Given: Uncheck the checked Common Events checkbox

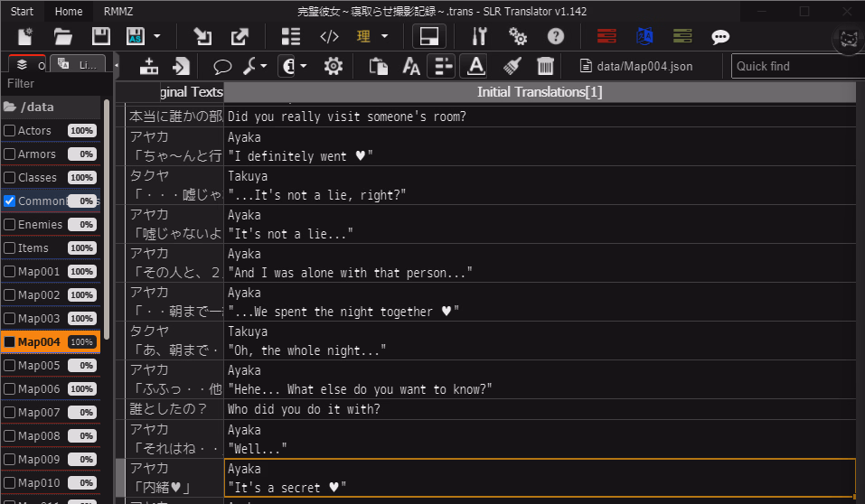Looking at the screenshot, I should (x=10, y=201).
